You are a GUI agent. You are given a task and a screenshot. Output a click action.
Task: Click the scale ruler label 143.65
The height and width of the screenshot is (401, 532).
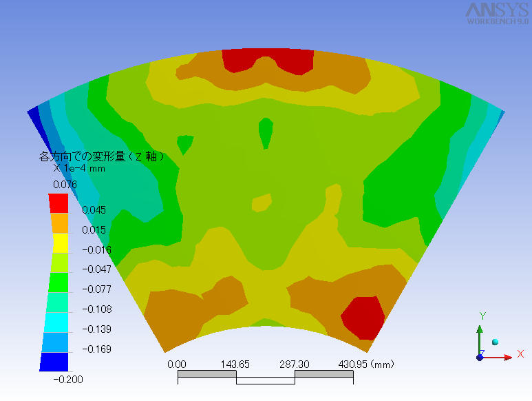point(235,364)
